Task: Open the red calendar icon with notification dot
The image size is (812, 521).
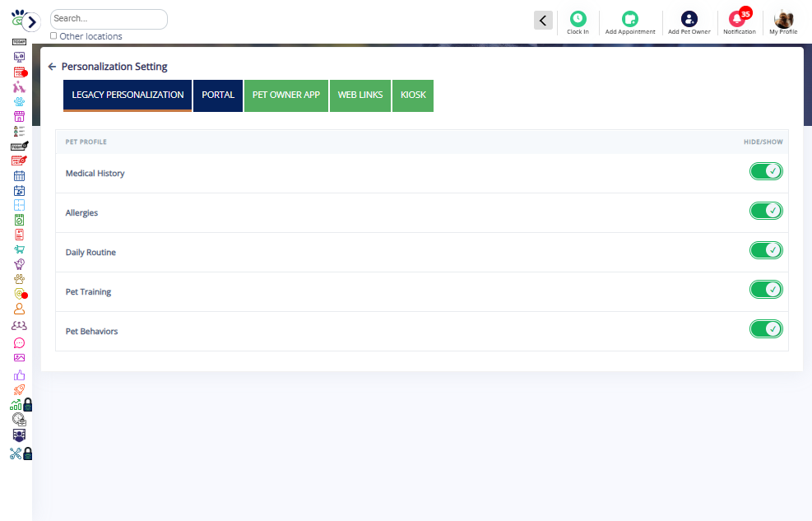Action: (x=20, y=72)
